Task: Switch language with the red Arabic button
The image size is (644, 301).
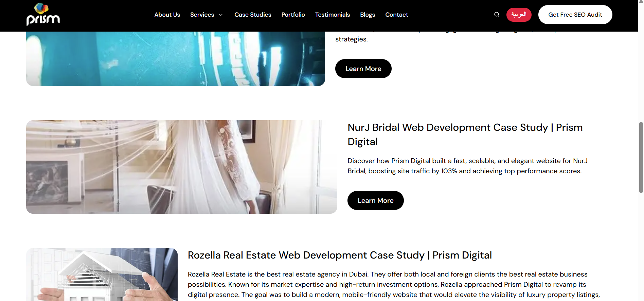Action: [519, 15]
